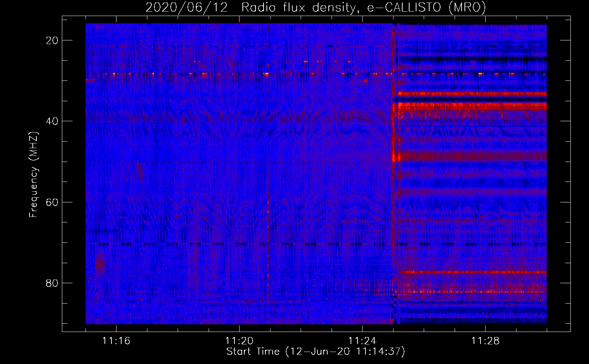The image size is (589, 364).
Task: Click the frequency tick label "60"
Action: tap(52, 202)
